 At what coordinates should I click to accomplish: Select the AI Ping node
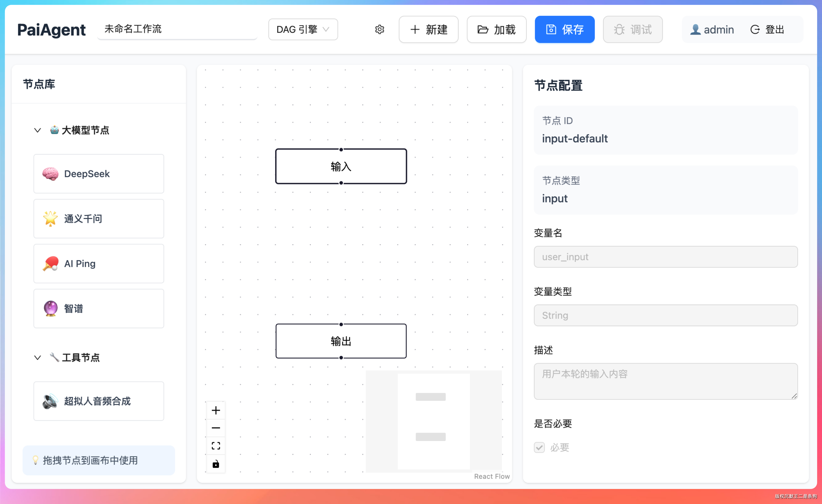(99, 264)
